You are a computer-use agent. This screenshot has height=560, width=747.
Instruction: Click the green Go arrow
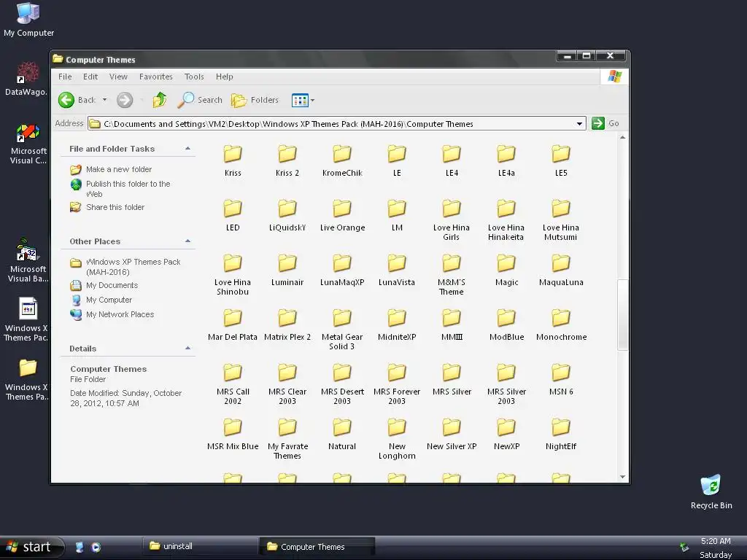598,123
